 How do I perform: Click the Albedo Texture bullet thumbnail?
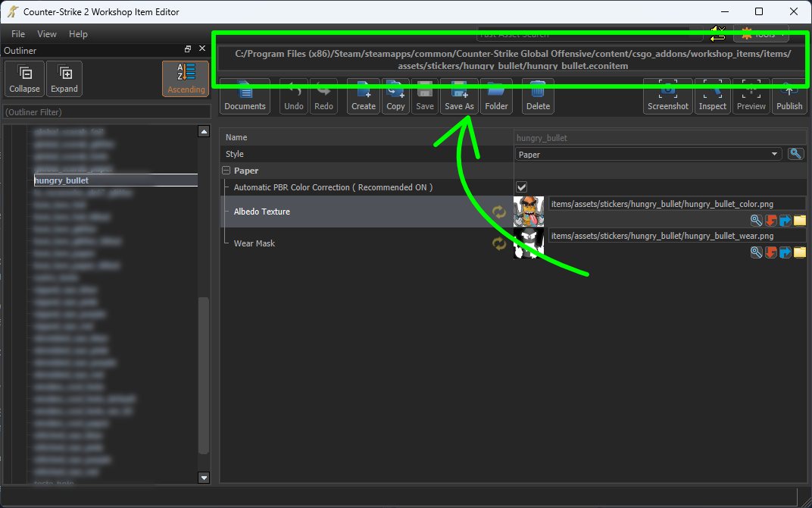coord(529,212)
